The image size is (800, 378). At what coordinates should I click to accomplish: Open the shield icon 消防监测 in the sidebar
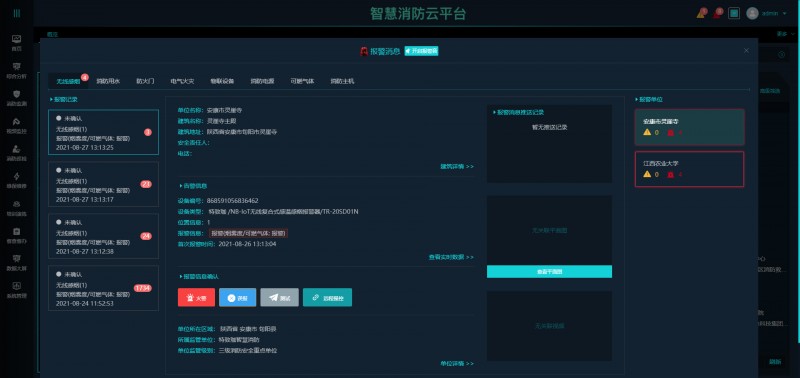point(16,97)
